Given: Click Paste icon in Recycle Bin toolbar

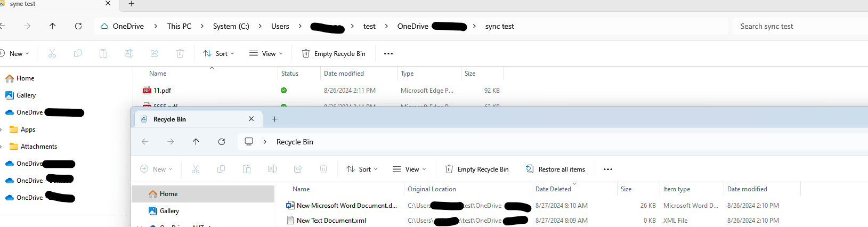Looking at the screenshot, I should (x=247, y=169).
